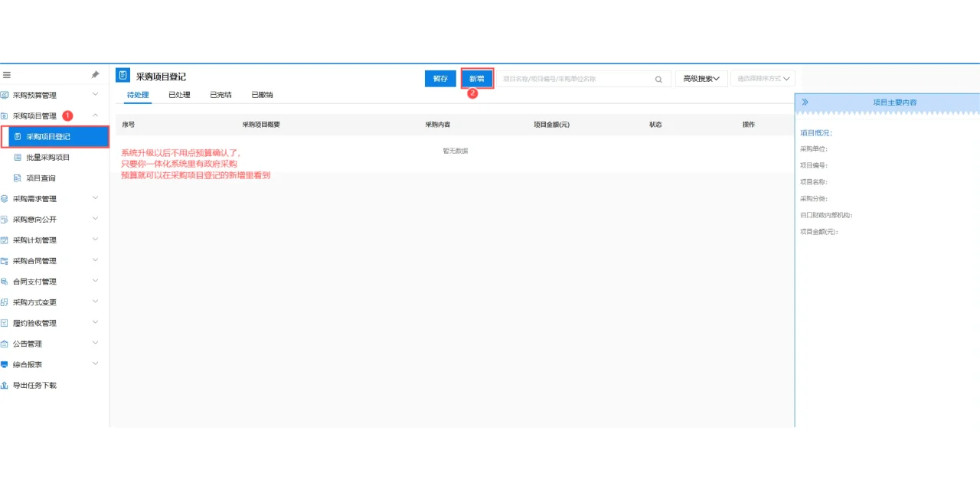
Task: Expand the 综合报表 chevron
Action: point(95,363)
